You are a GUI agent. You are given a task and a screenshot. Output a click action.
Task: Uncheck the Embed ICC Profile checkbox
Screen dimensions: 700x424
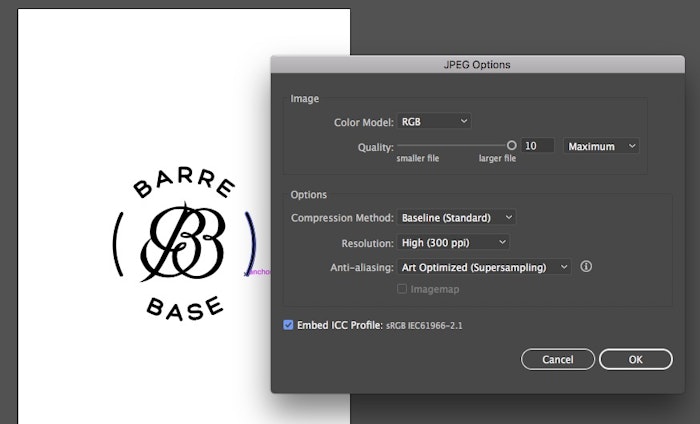[x=289, y=325]
